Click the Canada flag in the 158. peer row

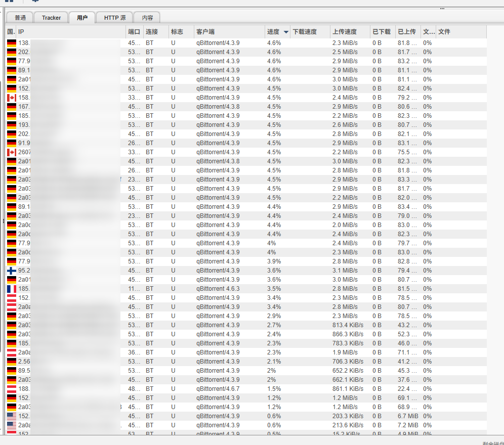pyautogui.click(x=11, y=98)
